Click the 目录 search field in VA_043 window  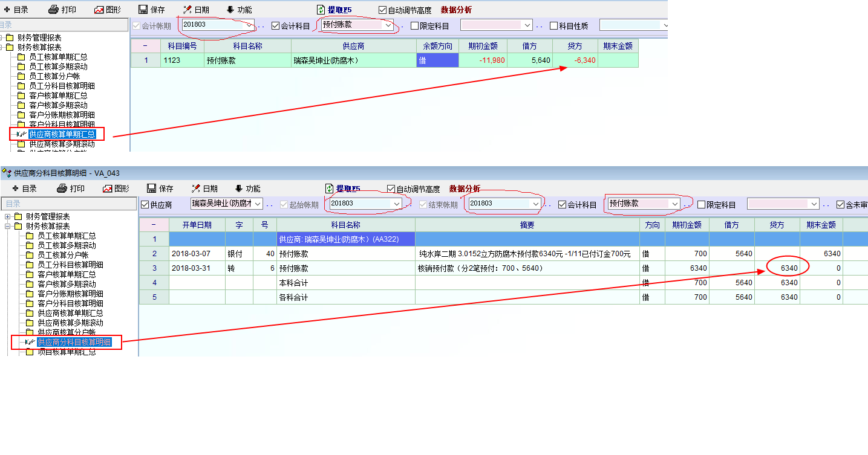(69, 204)
